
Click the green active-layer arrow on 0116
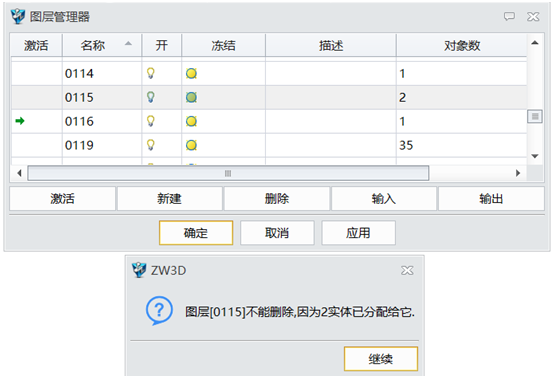click(20, 121)
